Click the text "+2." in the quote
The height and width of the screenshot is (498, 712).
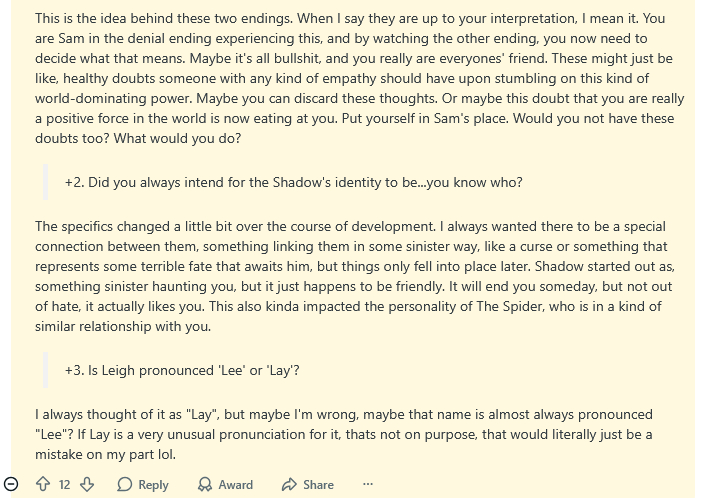pos(75,183)
